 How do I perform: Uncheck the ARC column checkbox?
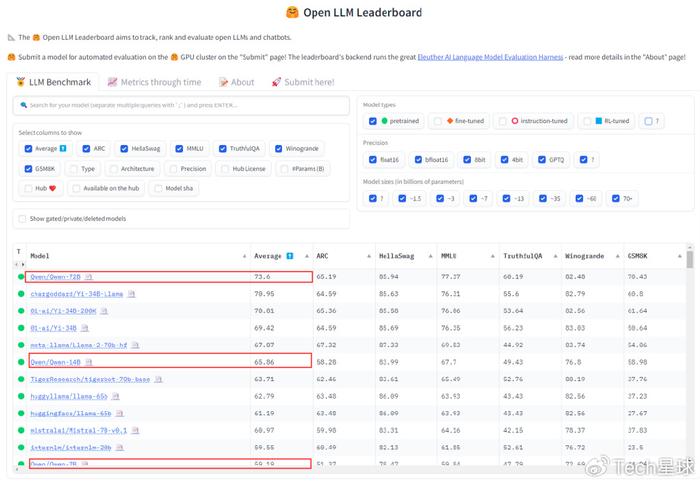click(86, 149)
